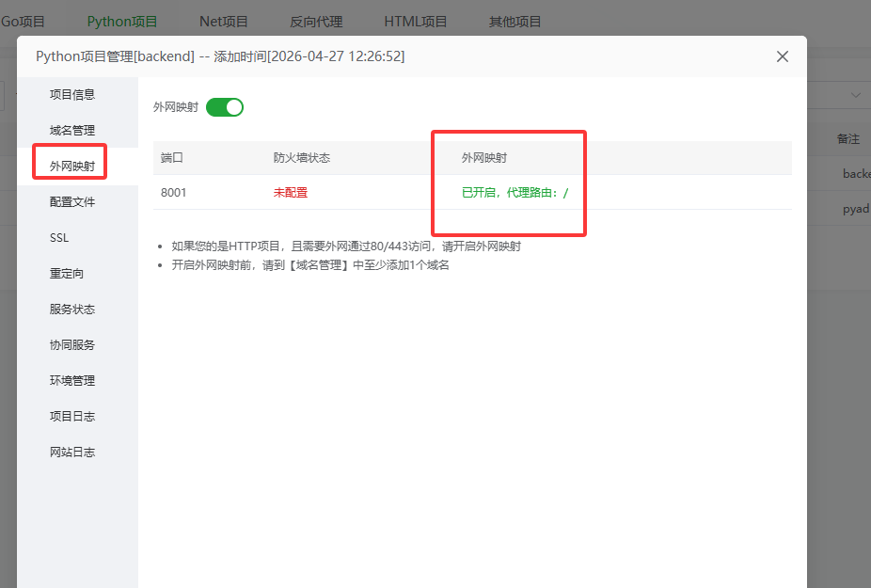Open the 环境管理 section

(72, 381)
